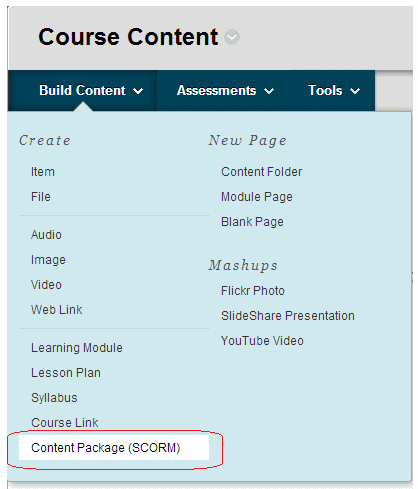The height and width of the screenshot is (489, 418).
Task: Click the Course Link entry
Action: click(x=65, y=423)
